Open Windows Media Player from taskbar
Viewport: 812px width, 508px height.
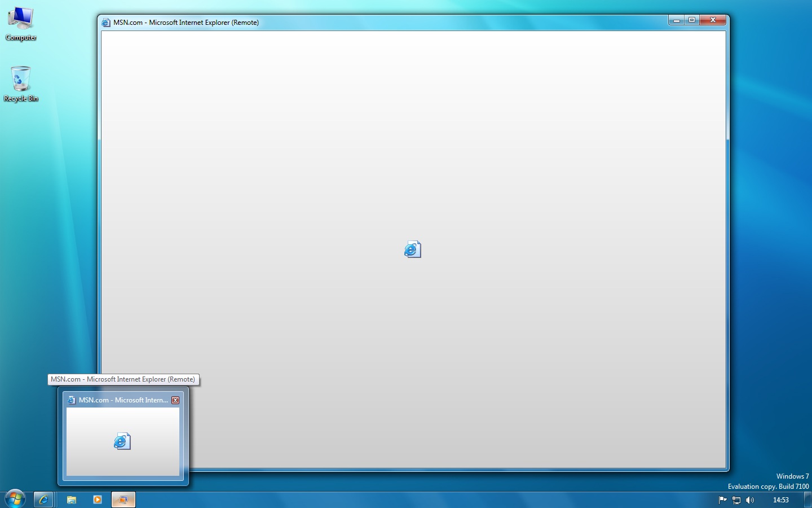pos(98,500)
